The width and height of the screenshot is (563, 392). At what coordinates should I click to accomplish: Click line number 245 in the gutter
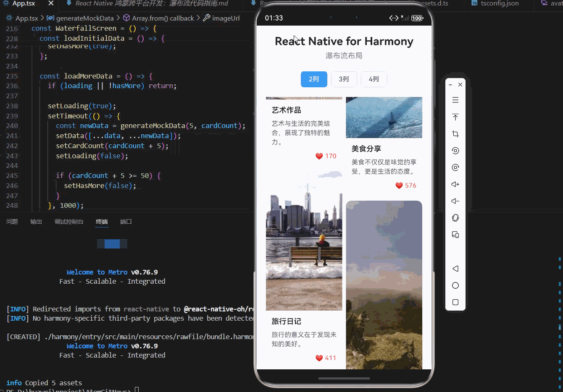click(12, 175)
